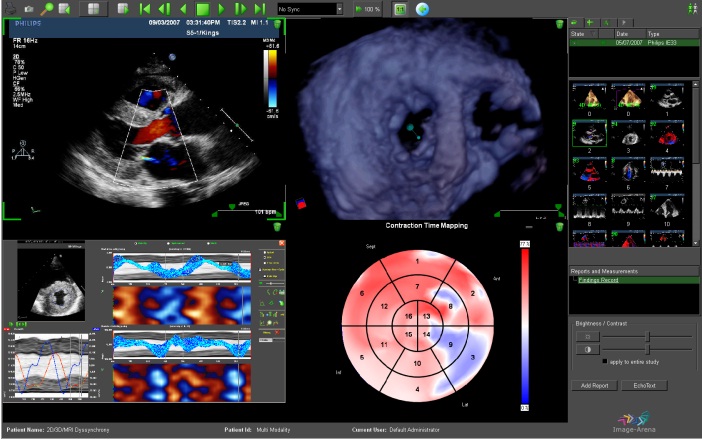Play the clip forward

222,9
